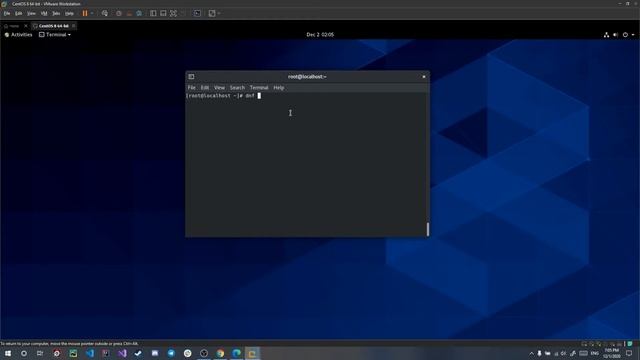Open purple Visual Studio from taskbar
The width and height of the screenshot is (640, 360).
122,353
